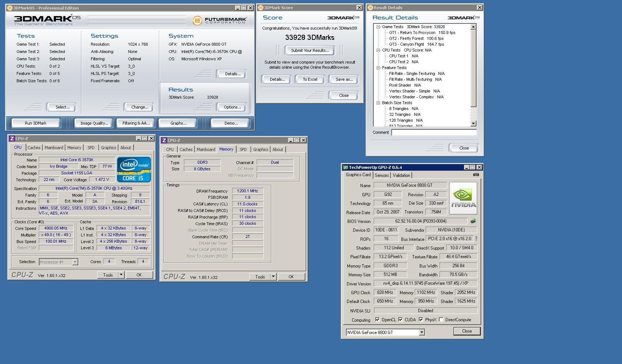Click Run 3DMark button
The image size is (622, 364).
click(35, 123)
